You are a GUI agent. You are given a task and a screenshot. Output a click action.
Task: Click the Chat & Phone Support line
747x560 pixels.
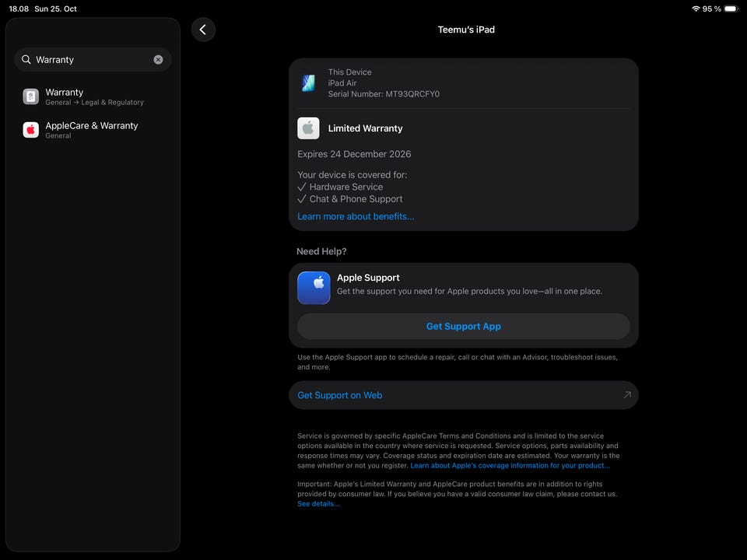coord(349,199)
